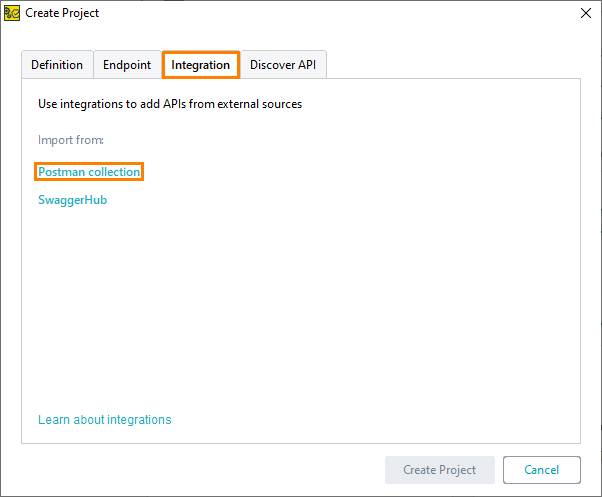Go to the Discover API tab
Screen dimensions: 602x497
tap(283, 65)
